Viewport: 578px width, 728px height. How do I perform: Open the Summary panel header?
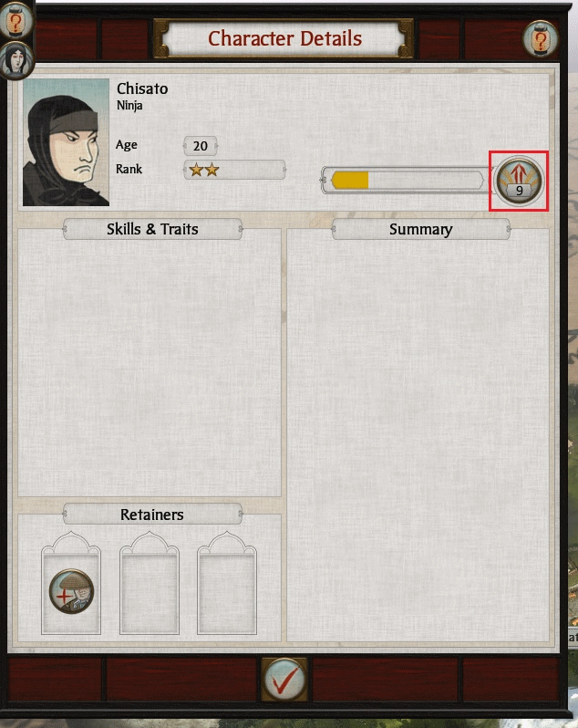[421, 229]
